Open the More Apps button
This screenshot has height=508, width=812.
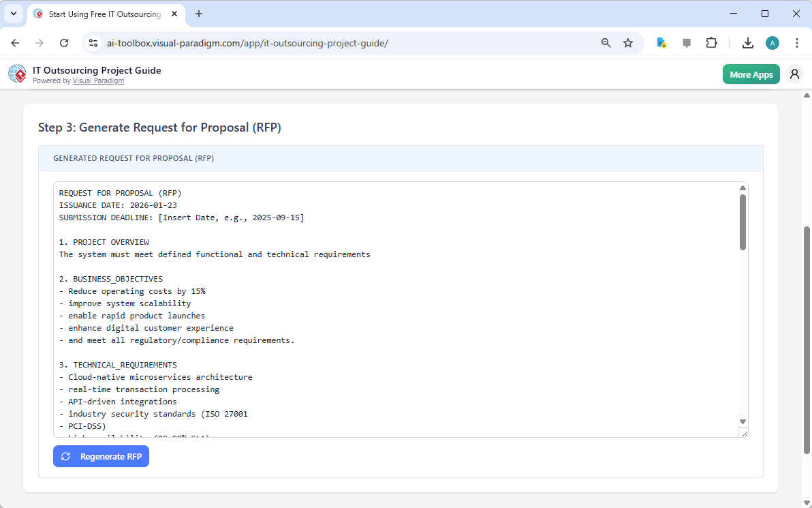pos(751,74)
